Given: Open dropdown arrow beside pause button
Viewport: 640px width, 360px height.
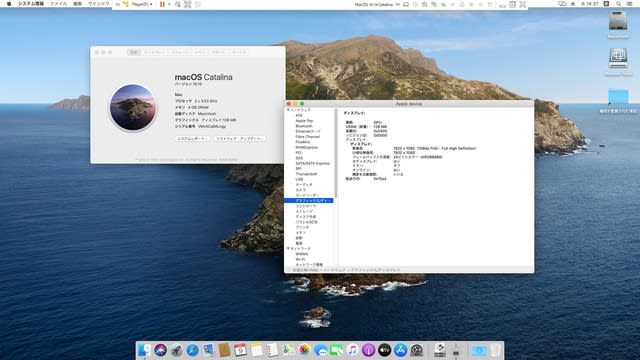Looking at the screenshot, I should click(169, 4).
